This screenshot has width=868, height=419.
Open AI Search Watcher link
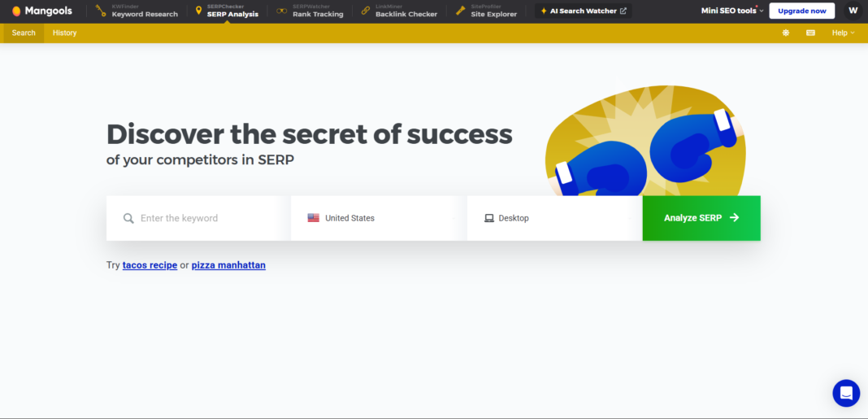coord(584,11)
